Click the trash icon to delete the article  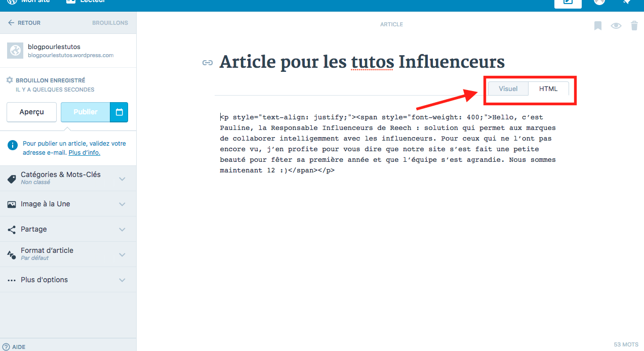click(634, 26)
